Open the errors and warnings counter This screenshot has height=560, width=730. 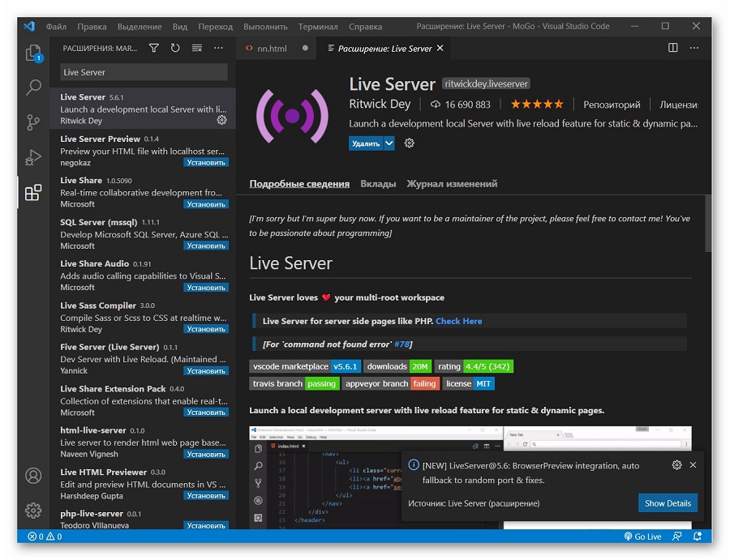coord(45,536)
